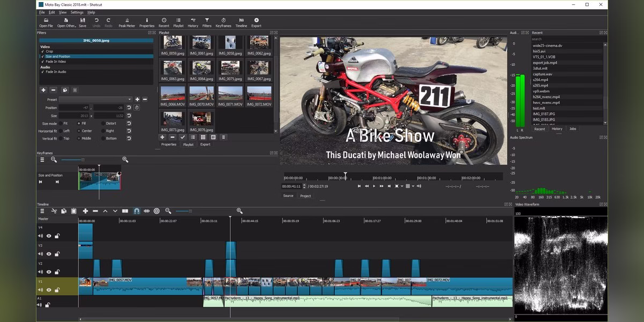Open the Peak Meter panel from toolbar
The image size is (644, 322).
[x=127, y=23]
